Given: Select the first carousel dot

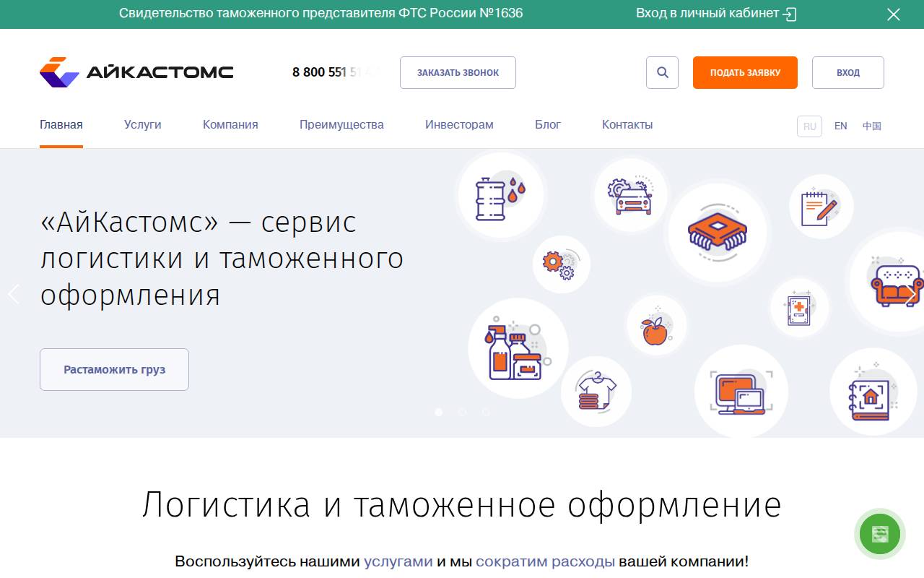Looking at the screenshot, I should point(439,412).
